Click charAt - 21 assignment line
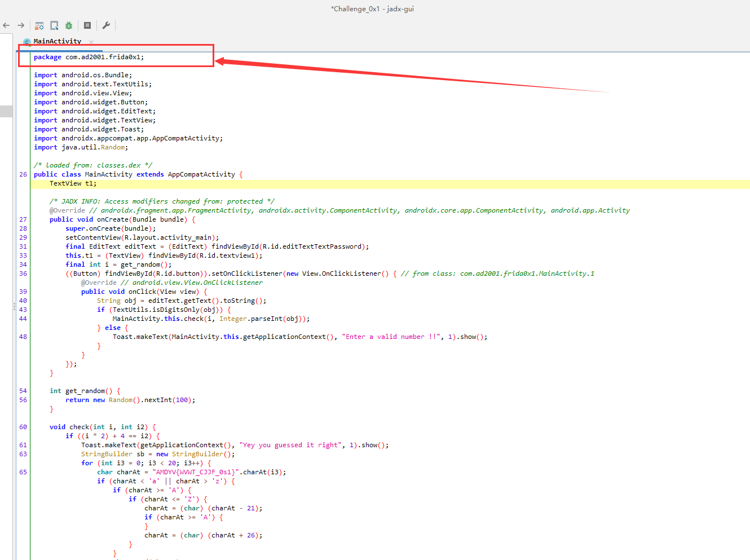Viewport: 750px width, 560px height. [204, 508]
